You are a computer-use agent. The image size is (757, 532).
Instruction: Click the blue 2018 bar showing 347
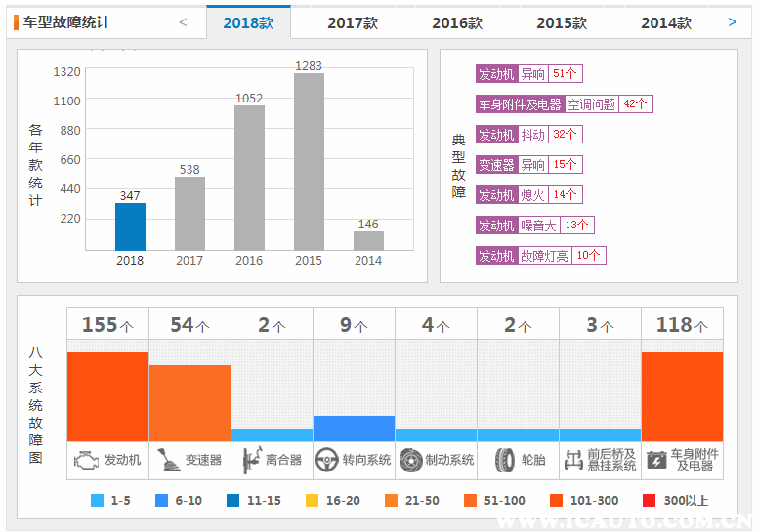pos(130,226)
